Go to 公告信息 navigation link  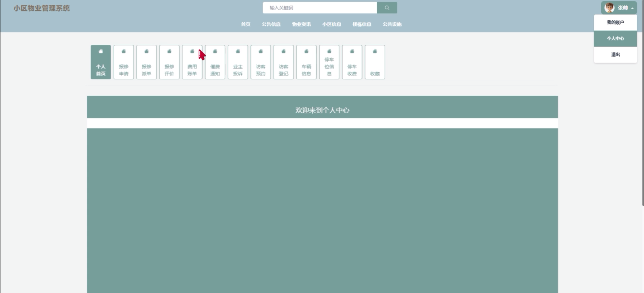coord(271,24)
